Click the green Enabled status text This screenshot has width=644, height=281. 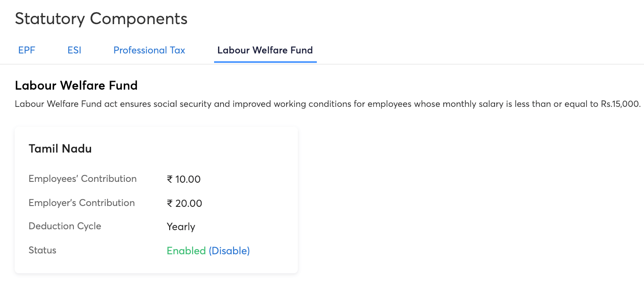coord(186,251)
